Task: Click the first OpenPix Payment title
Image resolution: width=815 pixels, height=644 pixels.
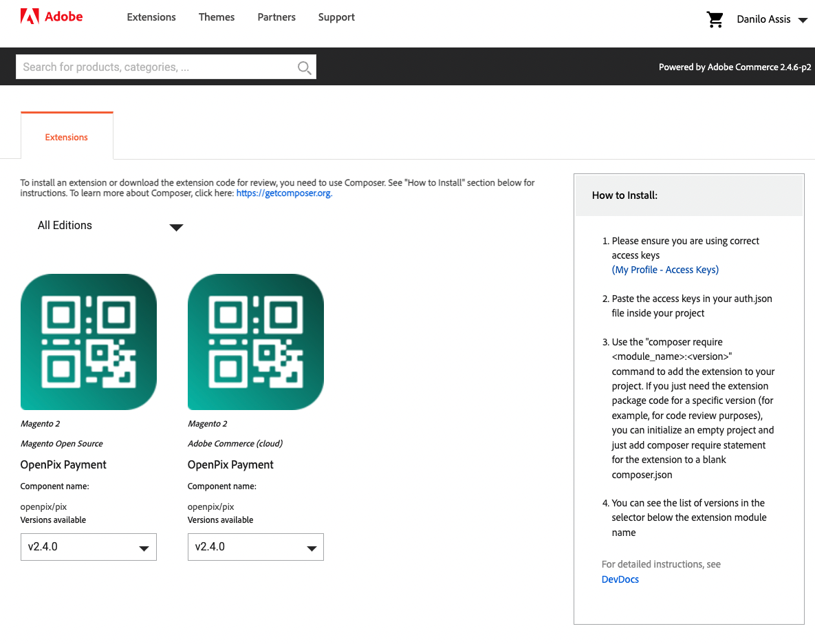Action: (63, 465)
